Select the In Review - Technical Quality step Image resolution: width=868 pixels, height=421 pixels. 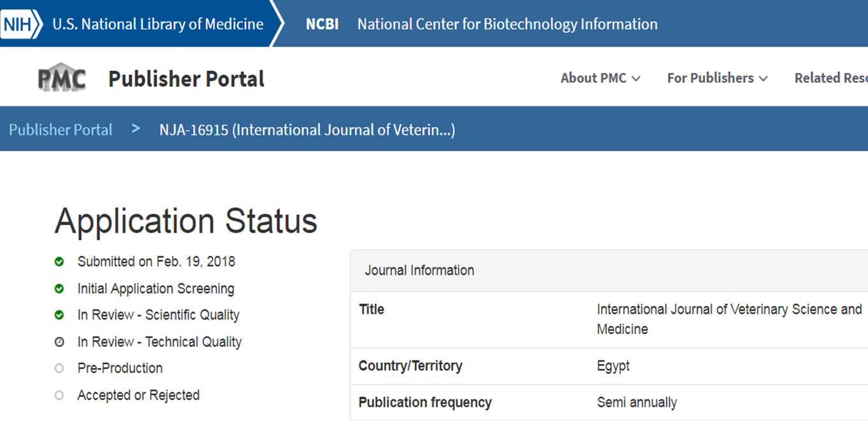[159, 342]
